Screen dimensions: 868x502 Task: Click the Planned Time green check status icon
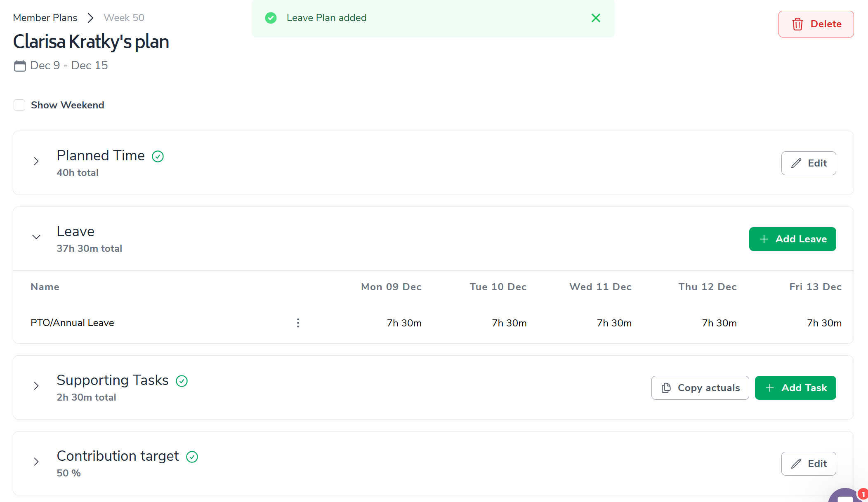(158, 156)
